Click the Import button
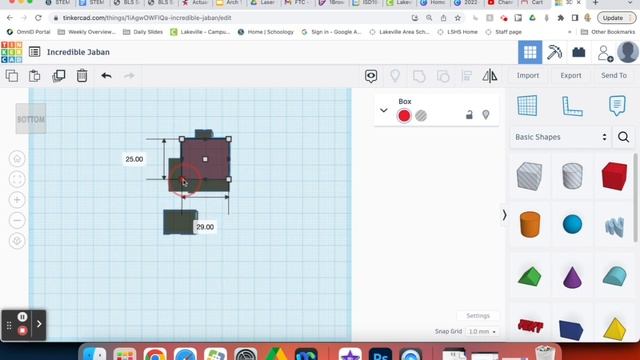Screen dimensions: 640x360 point(528,76)
